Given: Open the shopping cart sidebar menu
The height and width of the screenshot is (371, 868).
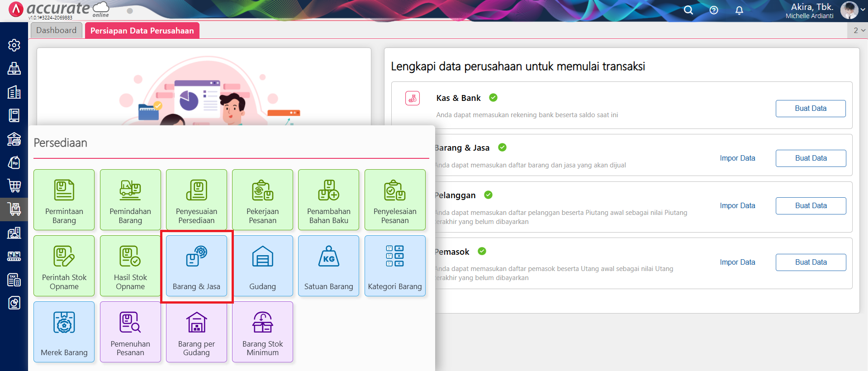Looking at the screenshot, I should click(x=14, y=185).
